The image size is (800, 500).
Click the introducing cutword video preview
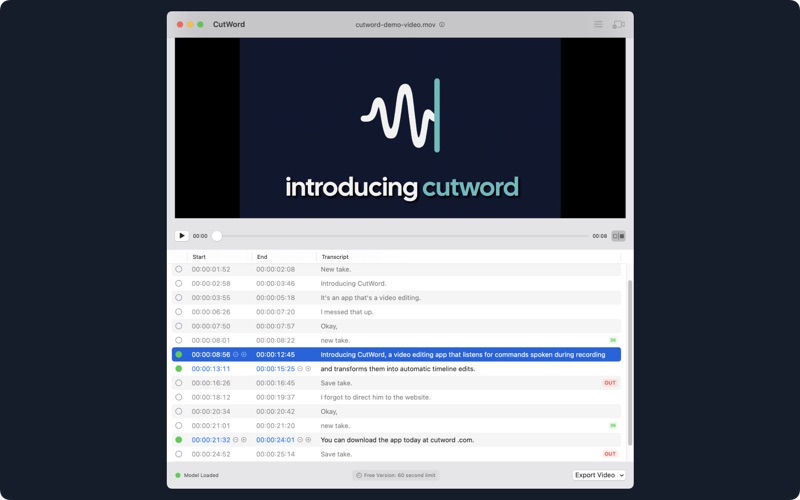[x=400, y=128]
